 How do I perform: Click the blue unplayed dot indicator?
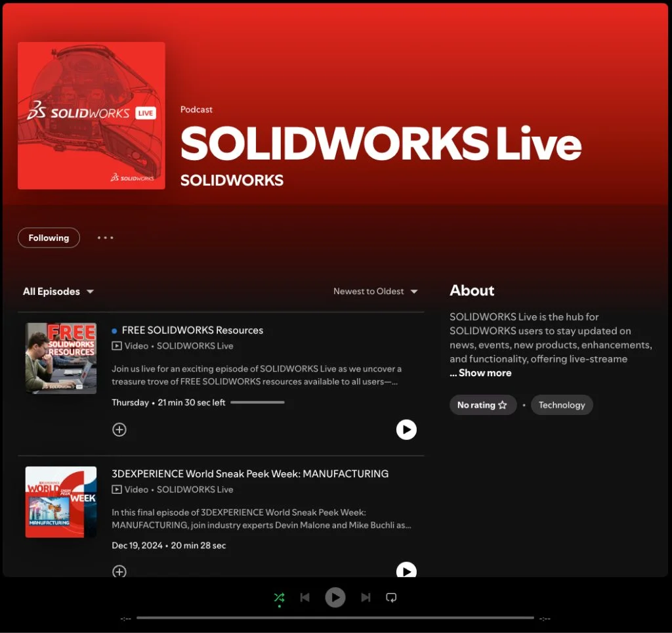114,331
